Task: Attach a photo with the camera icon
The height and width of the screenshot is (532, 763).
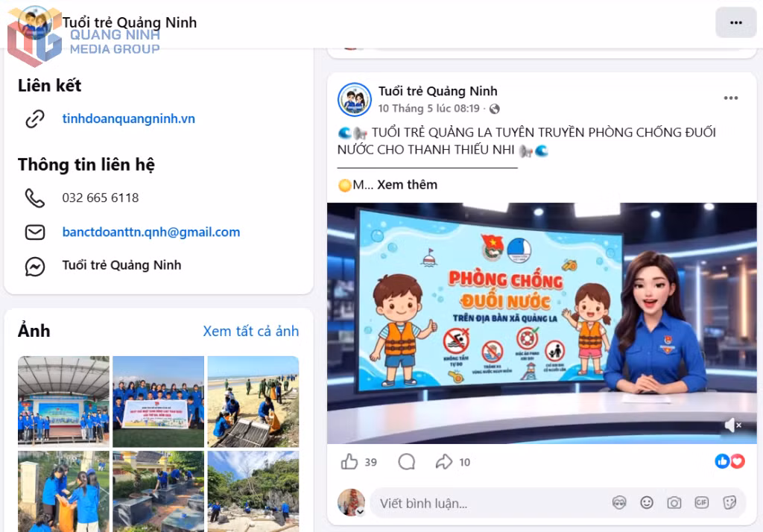Action: pyautogui.click(x=674, y=502)
